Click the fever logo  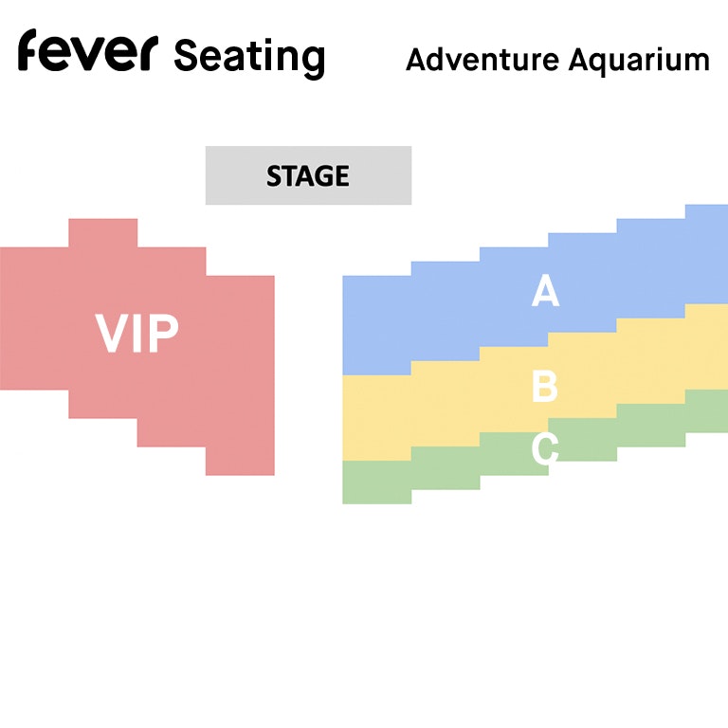tap(84, 51)
